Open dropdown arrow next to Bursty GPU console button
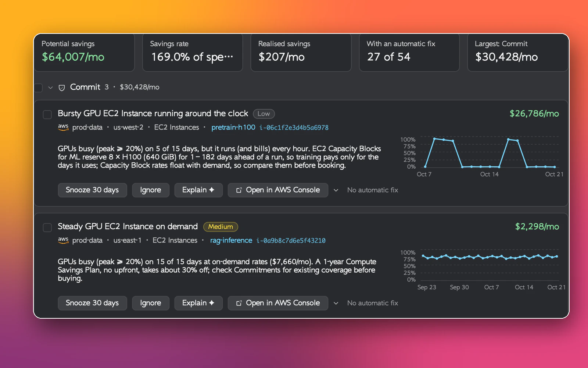Viewport: 588px width, 368px height. [x=336, y=190]
